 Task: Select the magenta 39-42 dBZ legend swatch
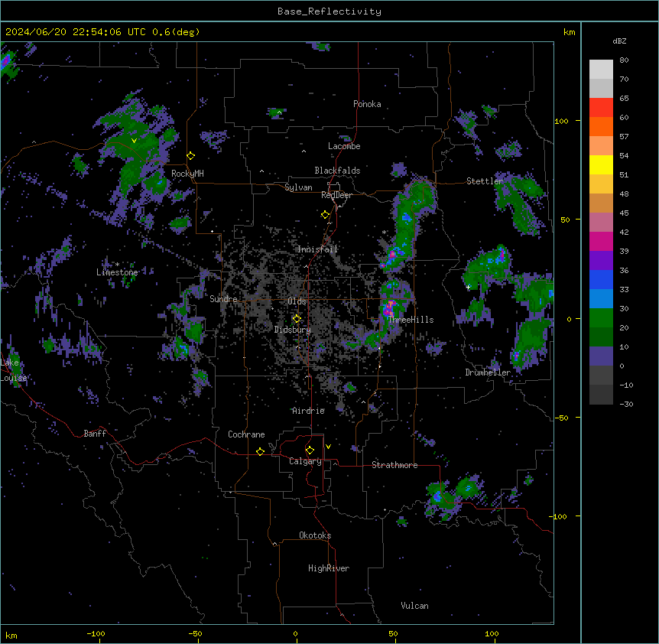[x=601, y=241]
